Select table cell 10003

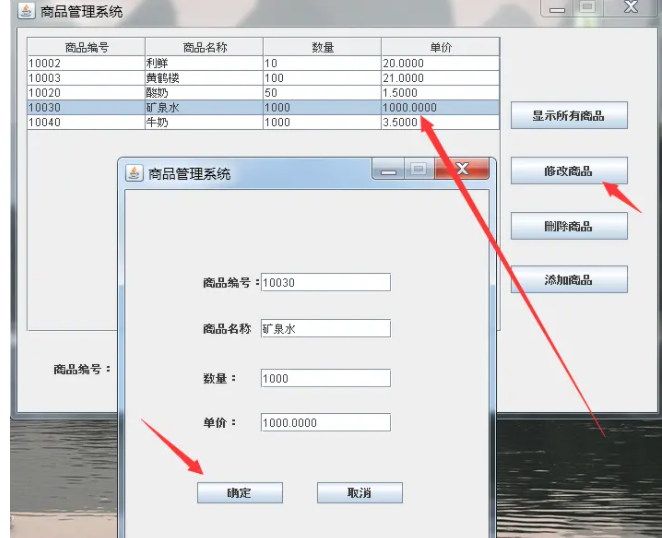[x=86, y=78]
